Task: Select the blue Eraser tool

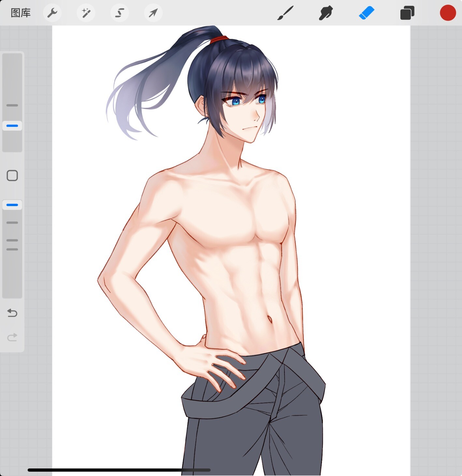Action: [x=367, y=13]
